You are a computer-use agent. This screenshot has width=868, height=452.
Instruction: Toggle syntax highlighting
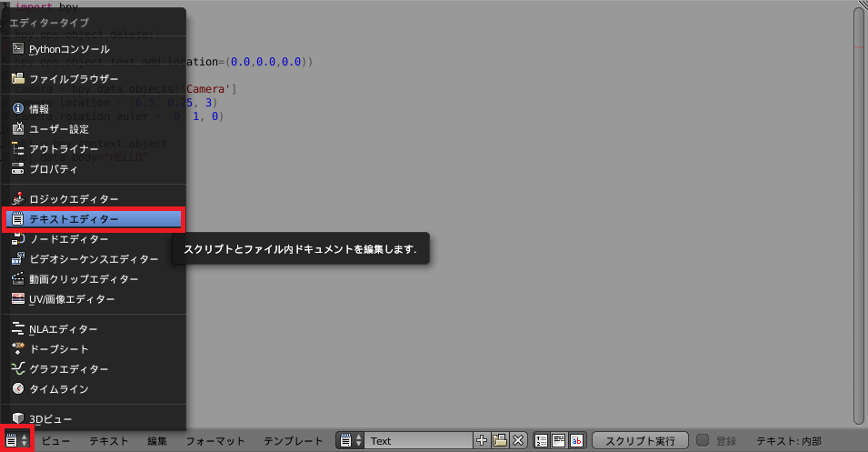pyautogui.click(x=577, y=441)
